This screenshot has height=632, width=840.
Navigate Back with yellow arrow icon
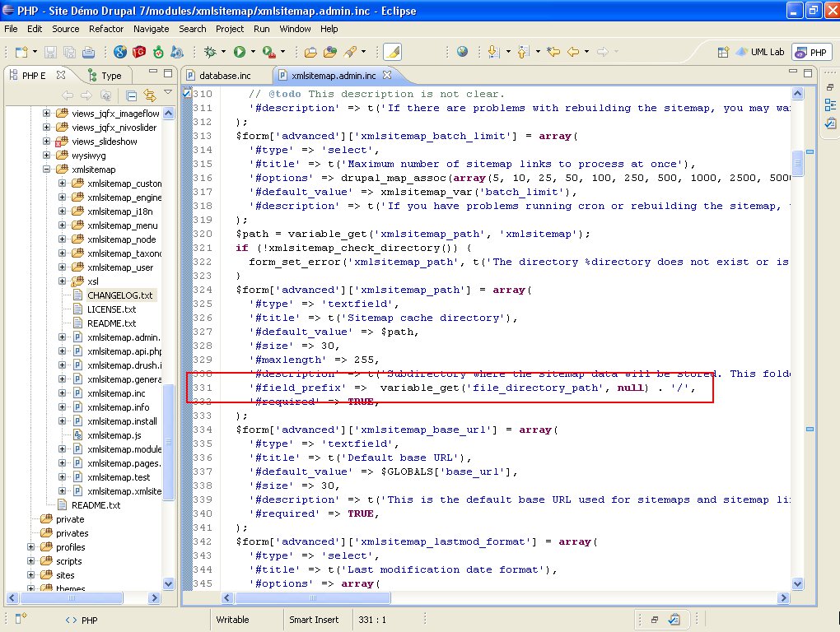click(573, 52)
